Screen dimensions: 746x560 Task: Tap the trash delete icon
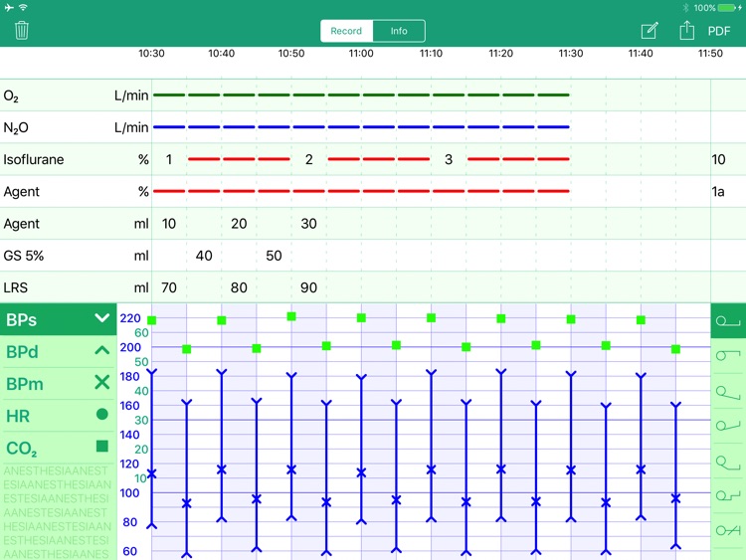pyautogui.click(x=22, y=31)
